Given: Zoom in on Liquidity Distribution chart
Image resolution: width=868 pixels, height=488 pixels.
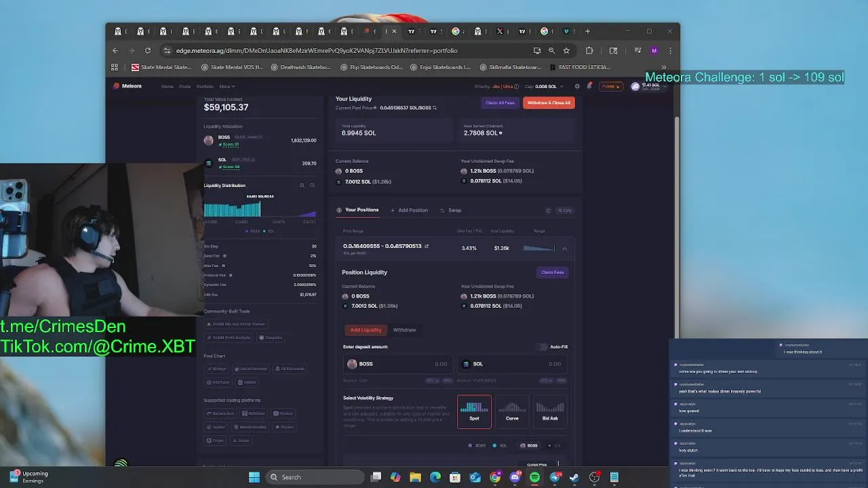Looking at the screenshot, I should point(302,185).
